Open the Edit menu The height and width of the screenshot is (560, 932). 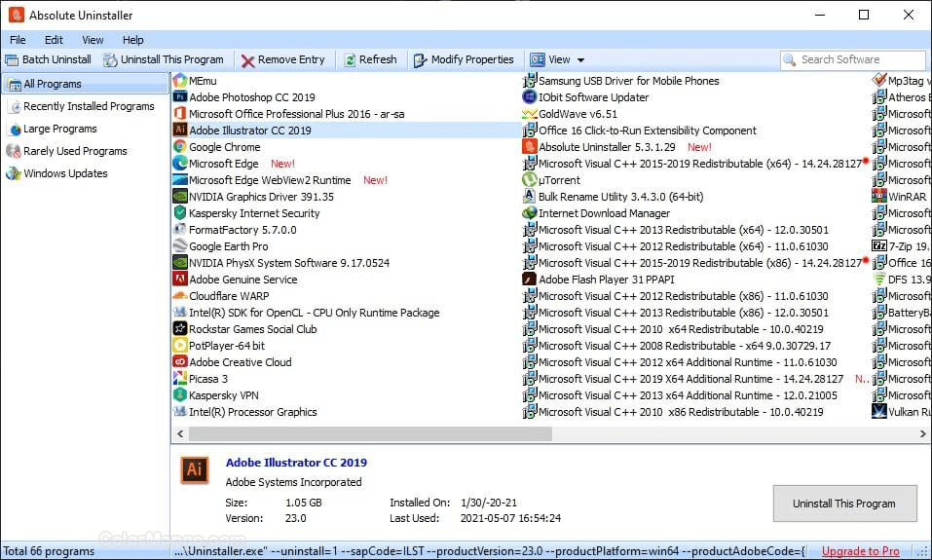[54, 40]
